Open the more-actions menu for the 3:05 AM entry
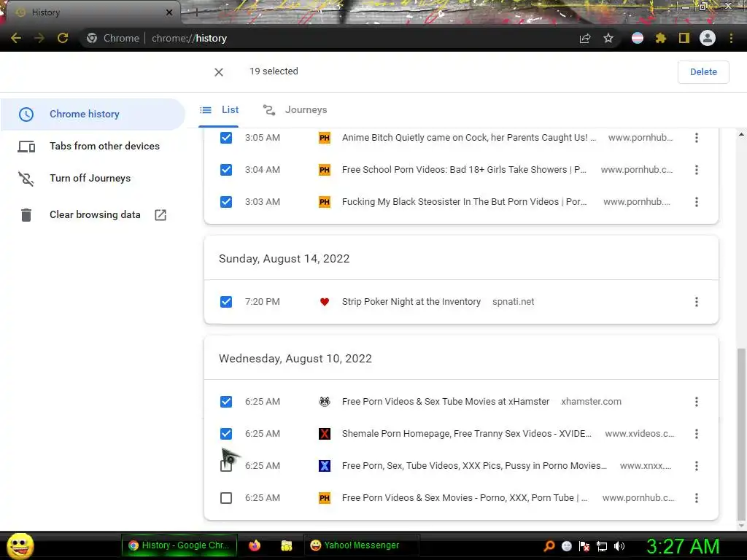Screen dimensions: 747x560 (697, 138)
